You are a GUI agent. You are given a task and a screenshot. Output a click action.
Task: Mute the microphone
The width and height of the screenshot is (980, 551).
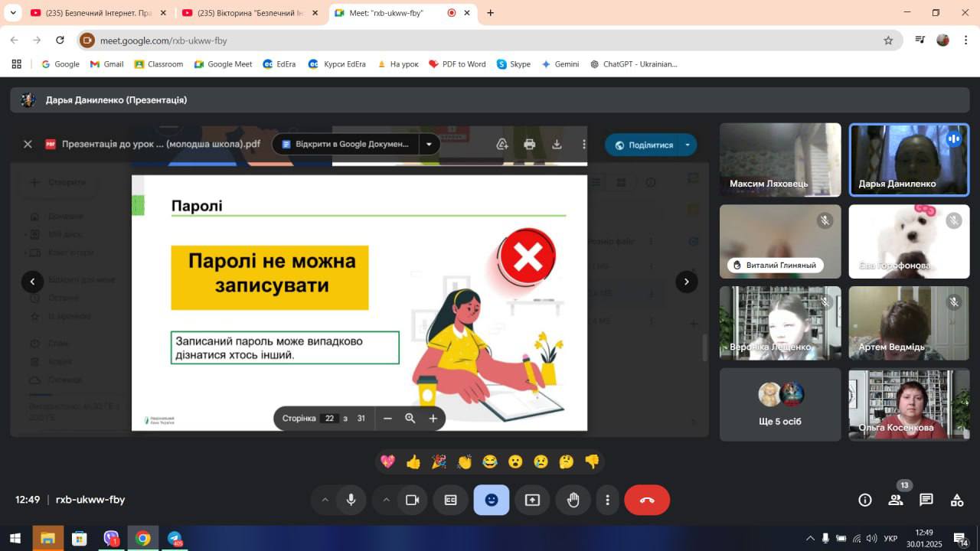(x=351, y=500)
